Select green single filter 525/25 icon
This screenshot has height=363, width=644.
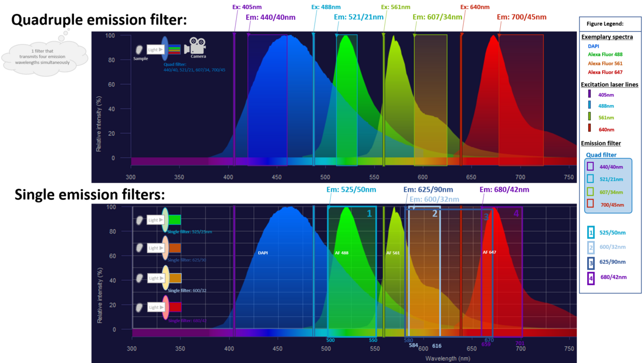pos(166,220)
